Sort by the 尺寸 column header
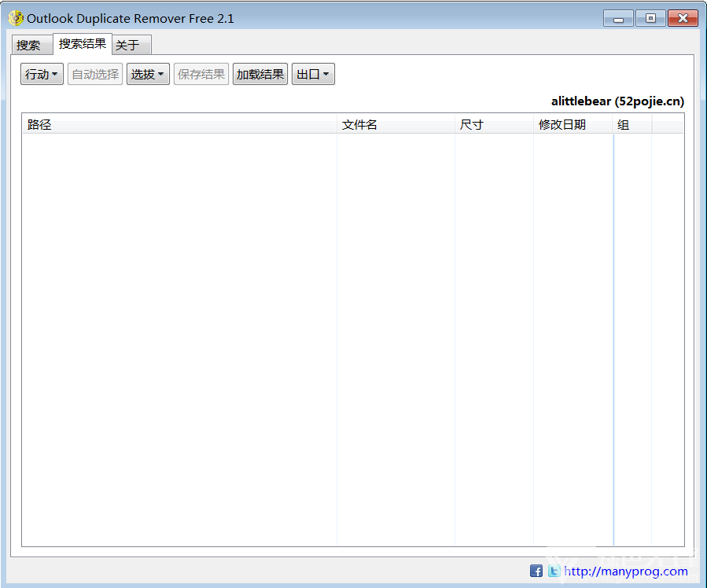707x588 pixels. 494,124
